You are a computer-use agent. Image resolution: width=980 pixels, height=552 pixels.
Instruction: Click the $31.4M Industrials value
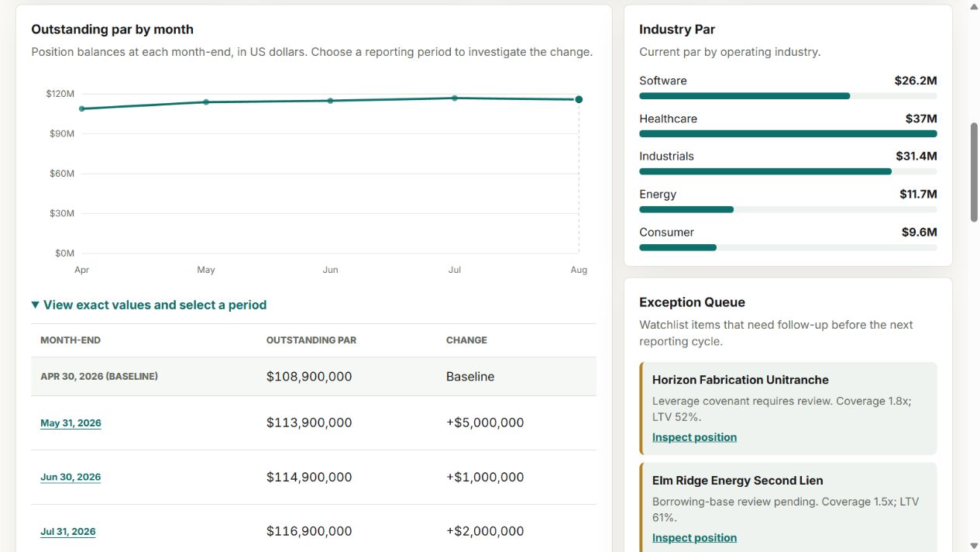(x=916, y=156)
